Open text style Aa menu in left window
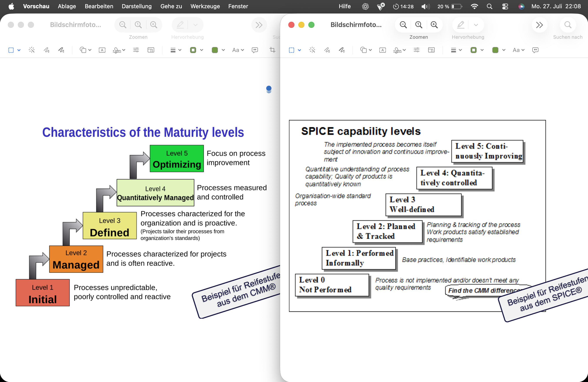 tap(238, 50)
